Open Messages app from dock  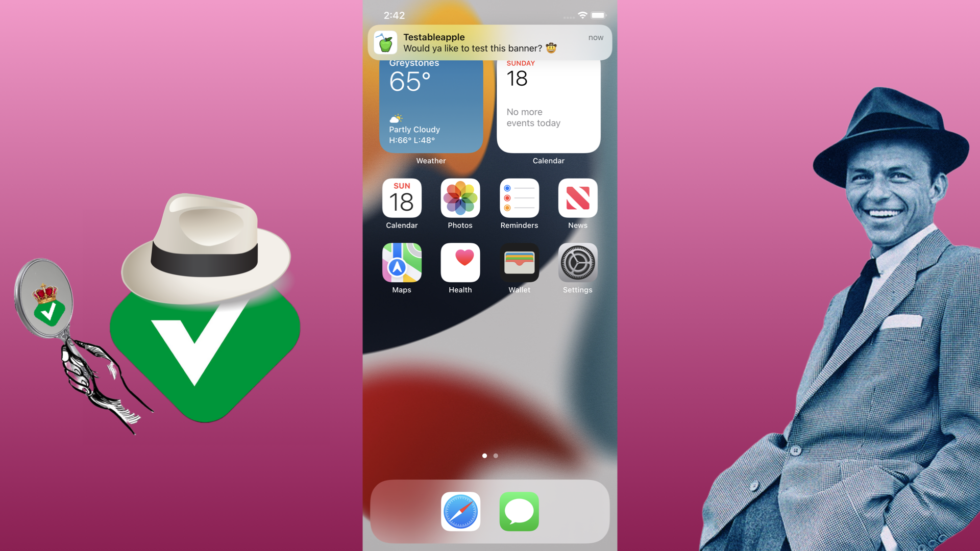coord(519,511)
